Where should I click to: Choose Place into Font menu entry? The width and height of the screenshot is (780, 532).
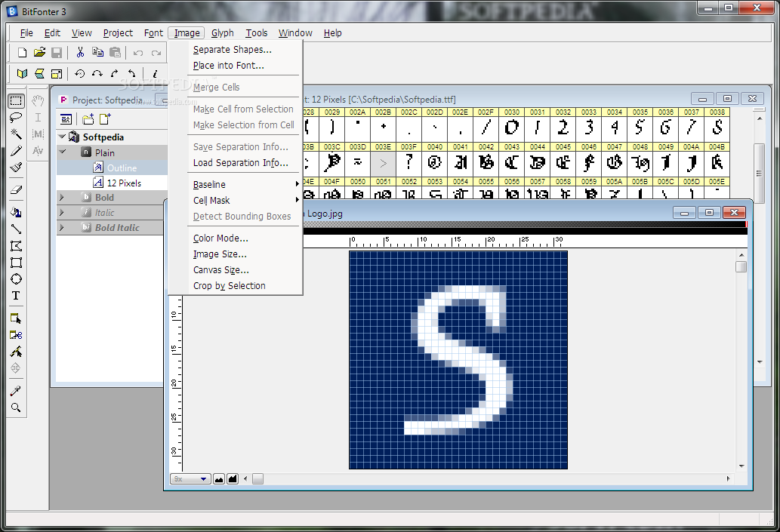229,66
